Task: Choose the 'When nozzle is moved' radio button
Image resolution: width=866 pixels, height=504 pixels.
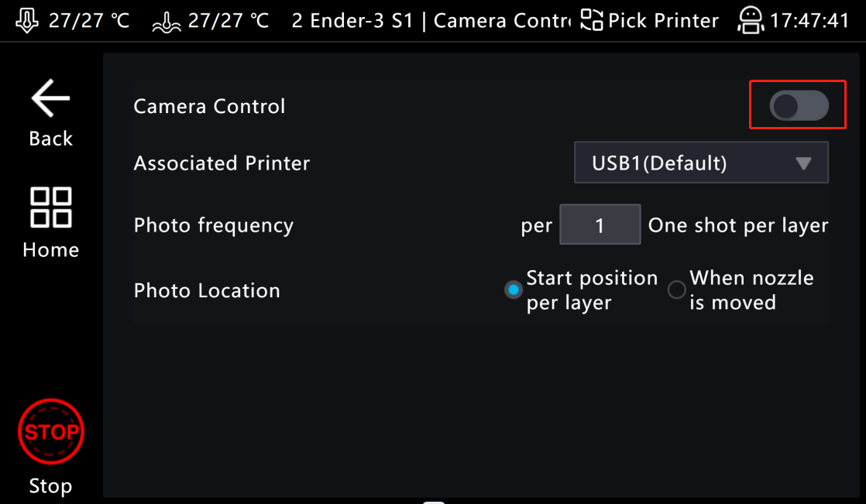Action: tap(677, 290)
